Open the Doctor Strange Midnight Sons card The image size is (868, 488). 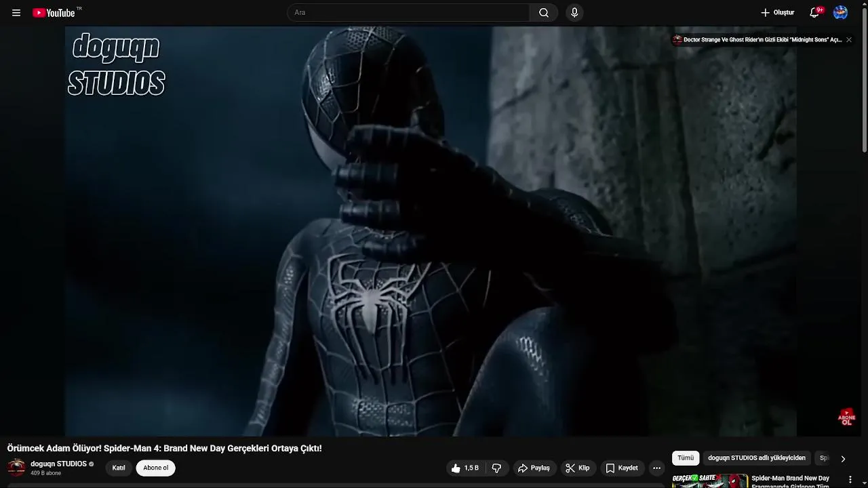(x=757, y=40)
